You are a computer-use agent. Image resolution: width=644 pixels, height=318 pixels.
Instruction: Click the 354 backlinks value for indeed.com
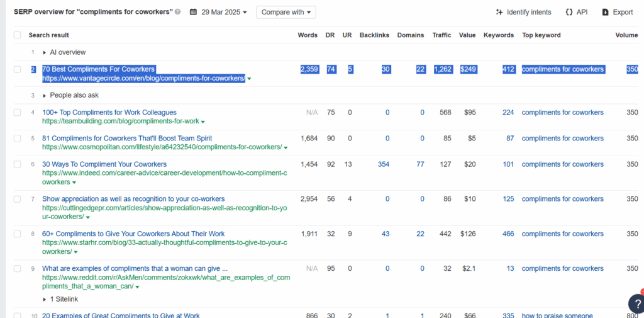click(384, 164)
